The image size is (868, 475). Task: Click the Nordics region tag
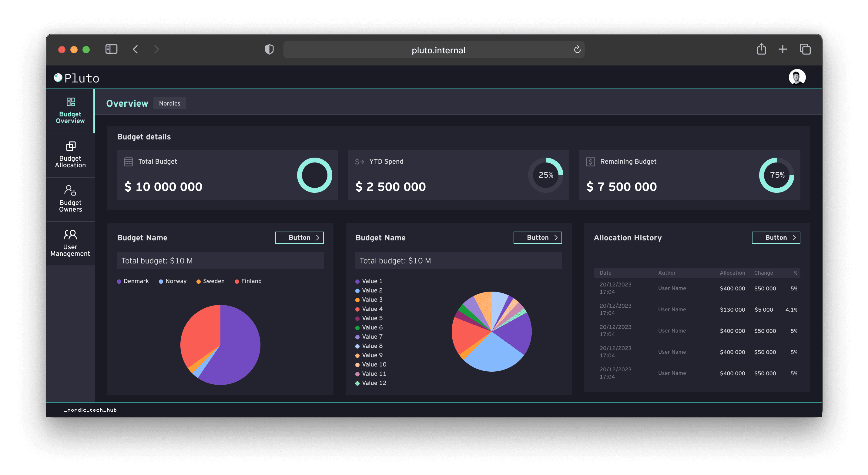click(x=169, y=103)
